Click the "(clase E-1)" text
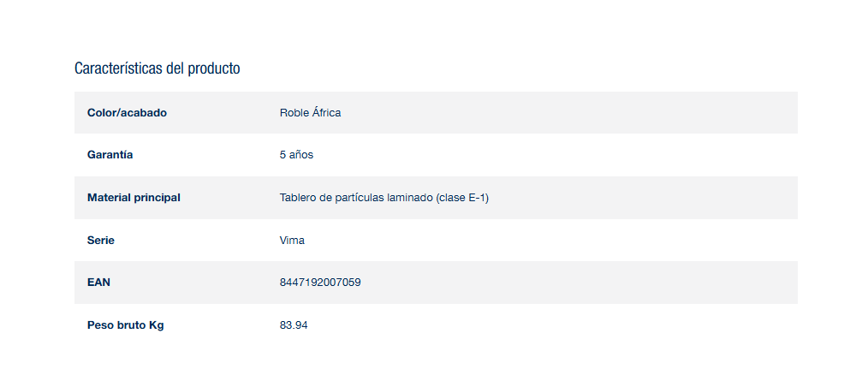 (462, 198)
